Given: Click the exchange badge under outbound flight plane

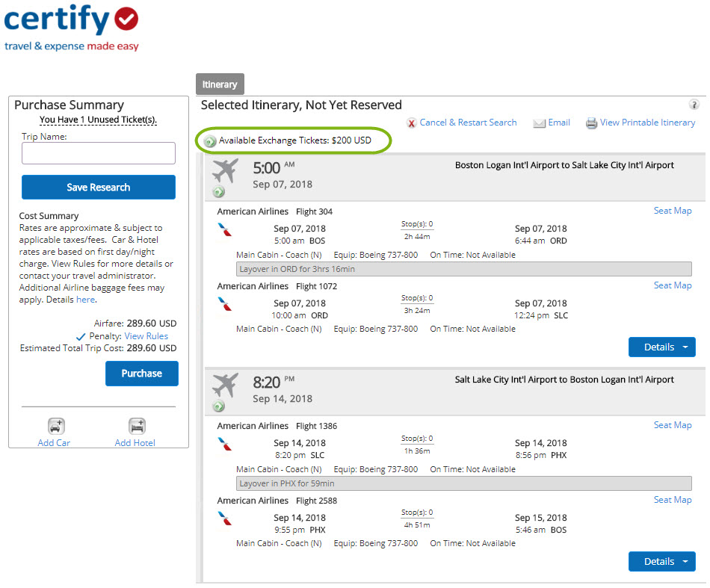Looking at the screenshot, I should tap(219, 192).
